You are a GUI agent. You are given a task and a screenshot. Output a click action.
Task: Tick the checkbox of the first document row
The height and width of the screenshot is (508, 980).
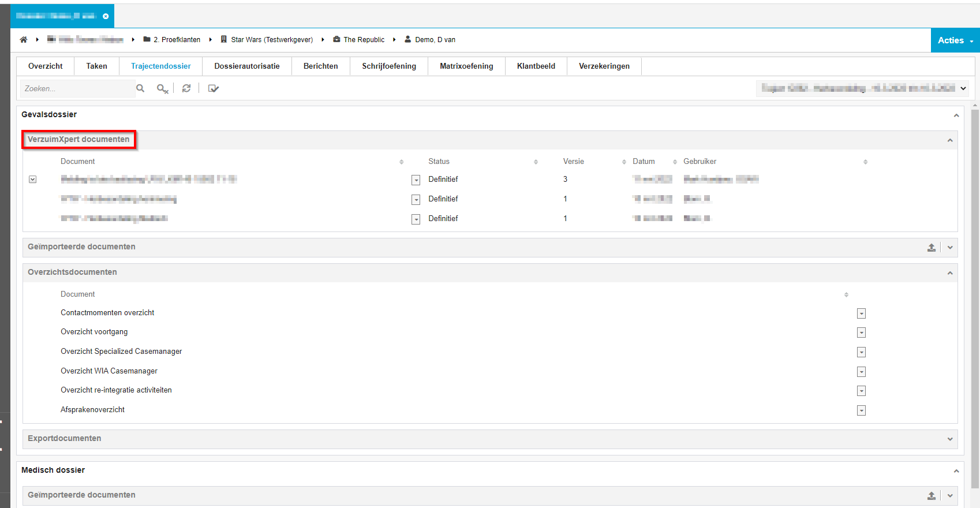click(33, 180)
